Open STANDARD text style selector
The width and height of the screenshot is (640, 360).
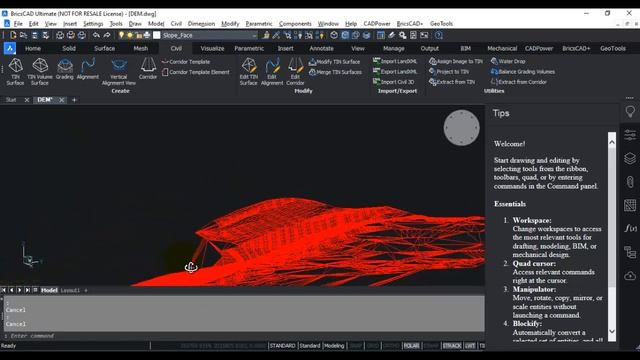[x=282, y=346]
